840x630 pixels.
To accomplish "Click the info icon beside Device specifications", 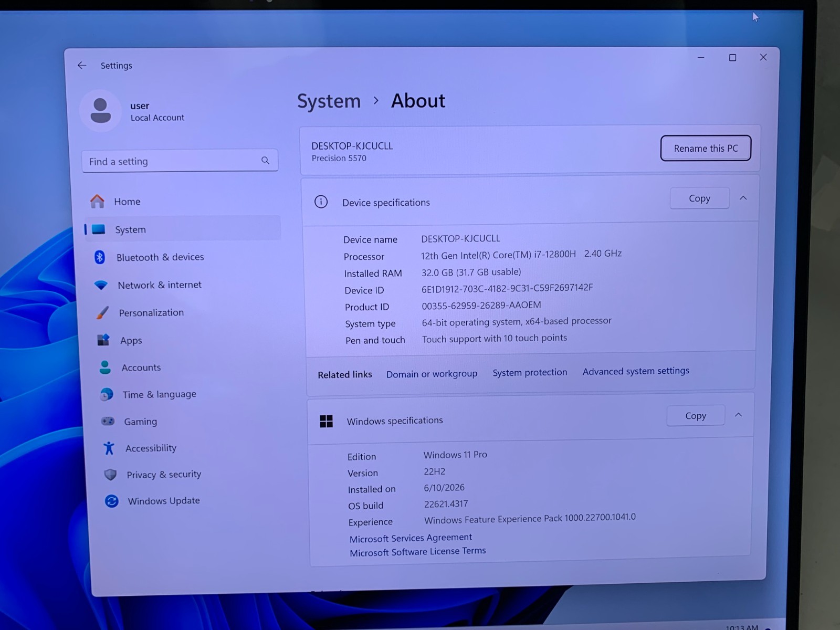I will [321, 202].
